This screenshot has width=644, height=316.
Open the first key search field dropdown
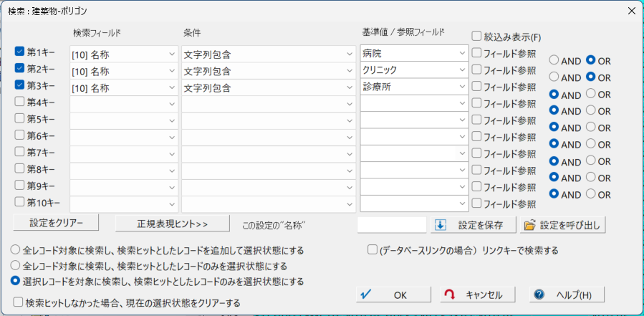point(171,54)
